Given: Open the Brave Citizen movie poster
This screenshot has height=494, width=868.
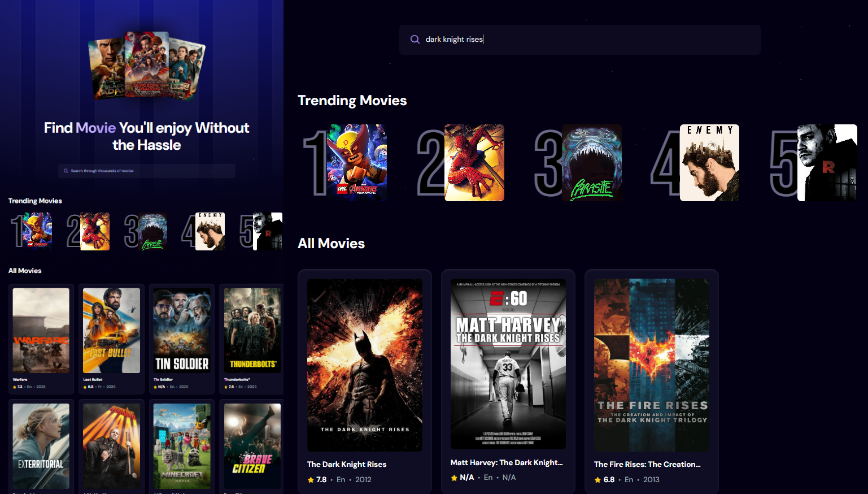Looking at the screenshot, I should [x=252, y=446].
